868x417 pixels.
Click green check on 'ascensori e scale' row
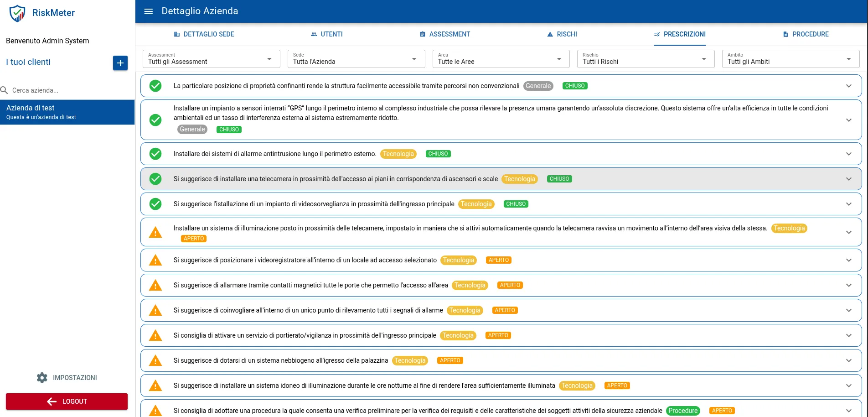pos(155,179)
